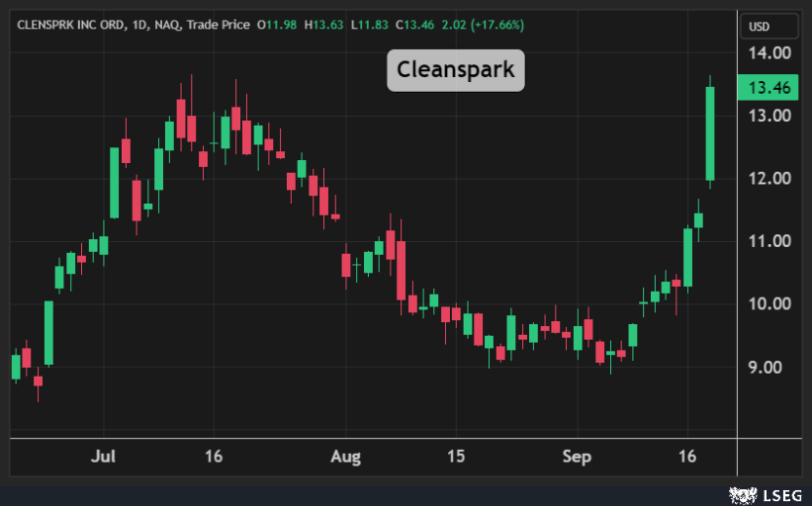Click the Cleanspark label box
The width and height of the screenshot is (812, 506).
455,70
